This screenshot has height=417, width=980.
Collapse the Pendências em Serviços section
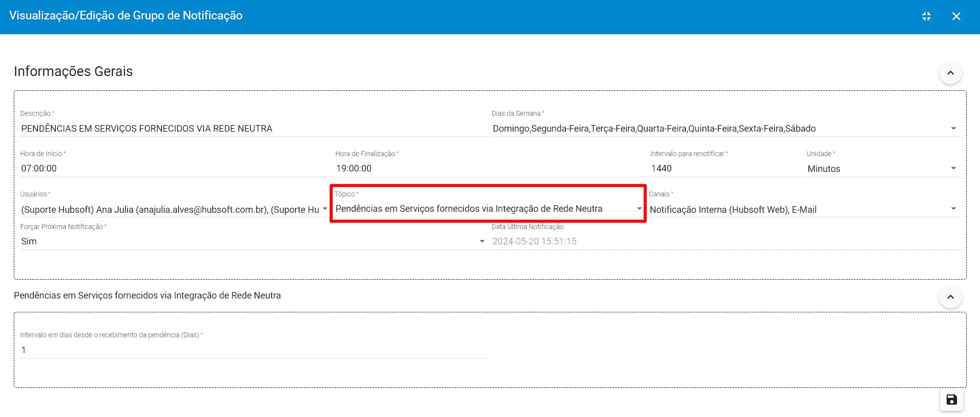(x=950, y=297)
